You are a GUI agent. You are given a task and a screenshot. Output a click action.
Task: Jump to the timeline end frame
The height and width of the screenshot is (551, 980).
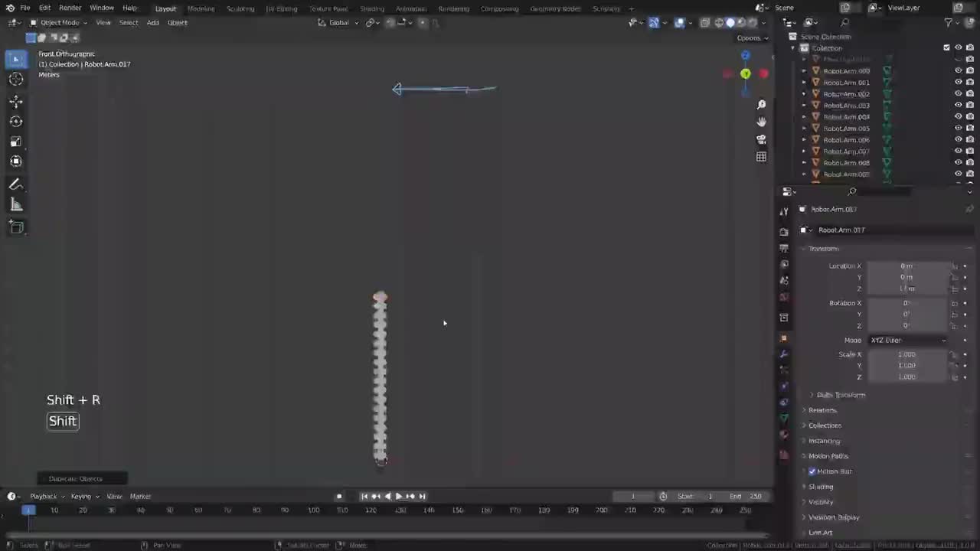click(422, 497)
